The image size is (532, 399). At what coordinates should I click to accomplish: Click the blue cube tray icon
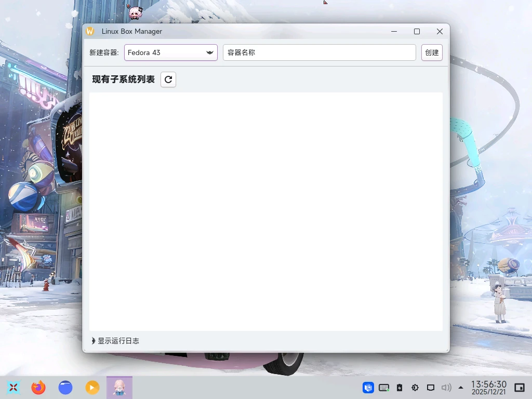pyautogui.click(x=368, y=388)
